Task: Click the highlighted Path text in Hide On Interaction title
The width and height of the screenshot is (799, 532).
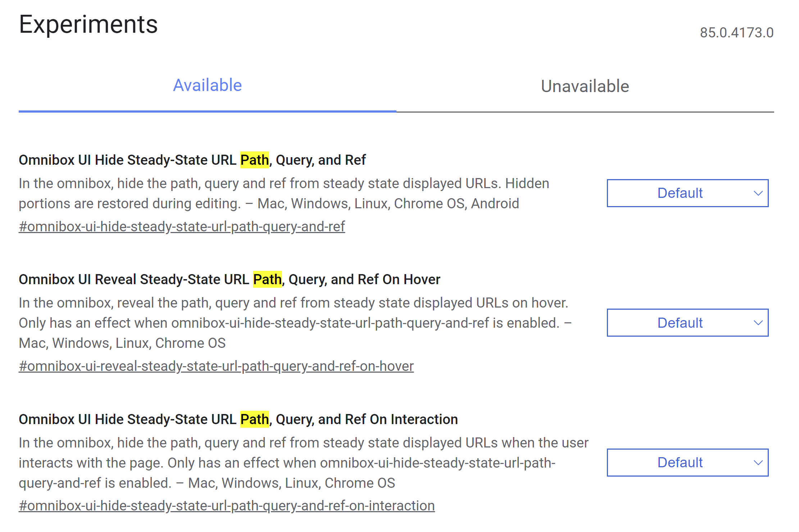Action: [254, 419]
